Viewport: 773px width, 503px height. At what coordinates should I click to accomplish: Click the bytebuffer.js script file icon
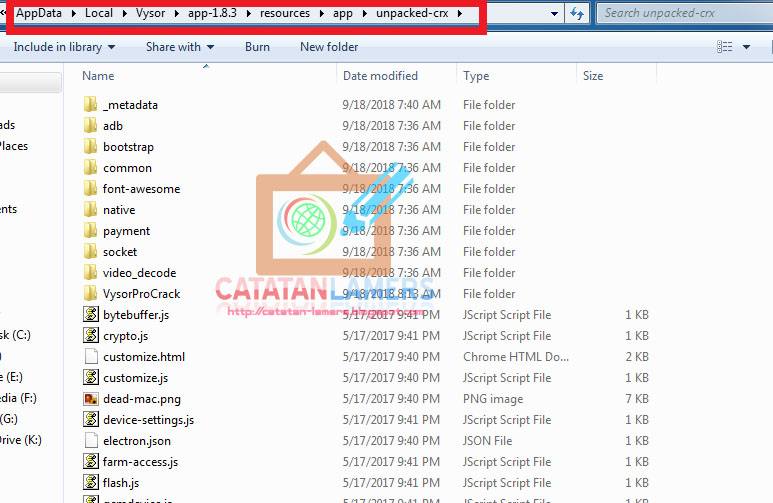tap(91, 314)
